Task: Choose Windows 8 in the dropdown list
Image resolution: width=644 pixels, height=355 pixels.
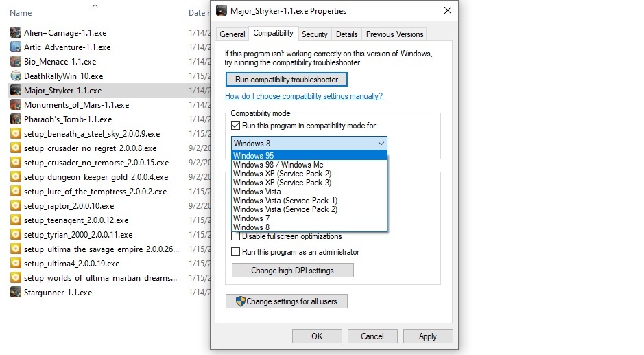Action: pos(309,227)
